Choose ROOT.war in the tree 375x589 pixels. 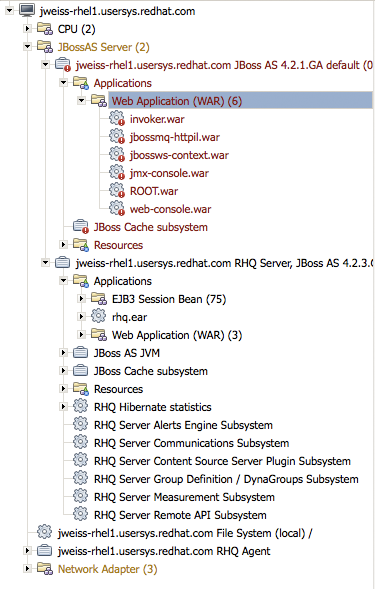(x=154, y=191)
